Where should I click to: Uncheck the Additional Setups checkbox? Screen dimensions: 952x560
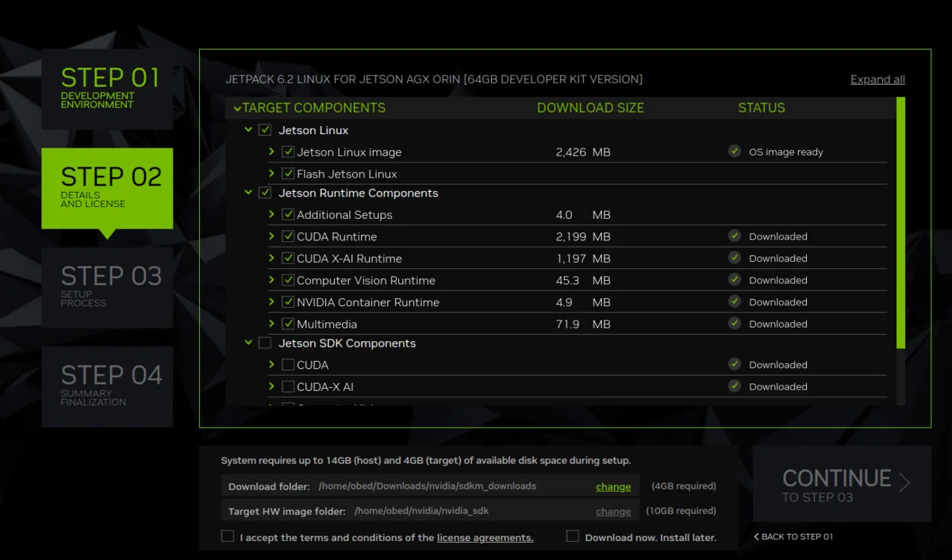point(288,214)
